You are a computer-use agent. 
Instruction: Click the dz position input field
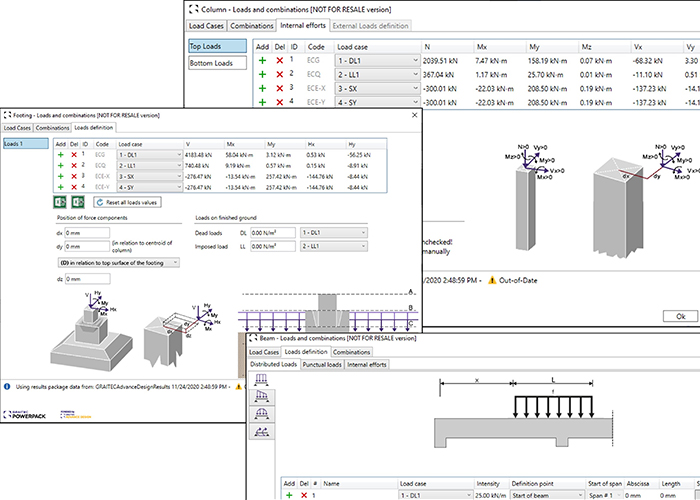point(88,279)
